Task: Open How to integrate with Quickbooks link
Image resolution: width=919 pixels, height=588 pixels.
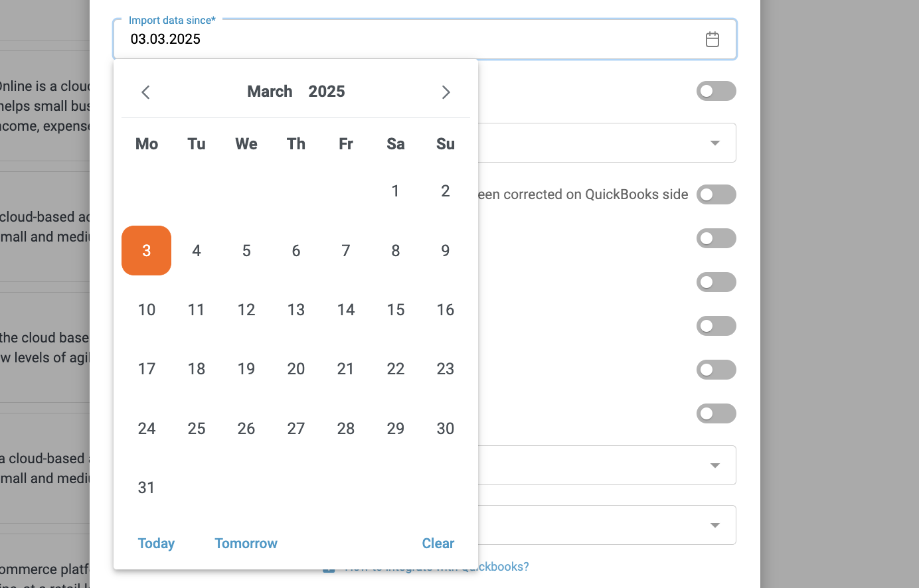Action: coord(437,566)
